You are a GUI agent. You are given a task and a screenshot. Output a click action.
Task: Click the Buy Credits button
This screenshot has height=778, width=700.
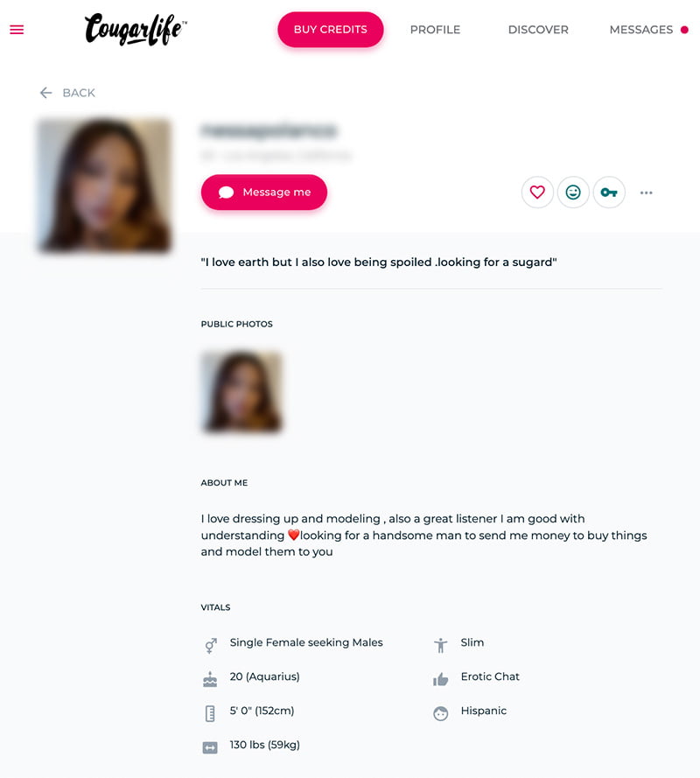point(331,30)
